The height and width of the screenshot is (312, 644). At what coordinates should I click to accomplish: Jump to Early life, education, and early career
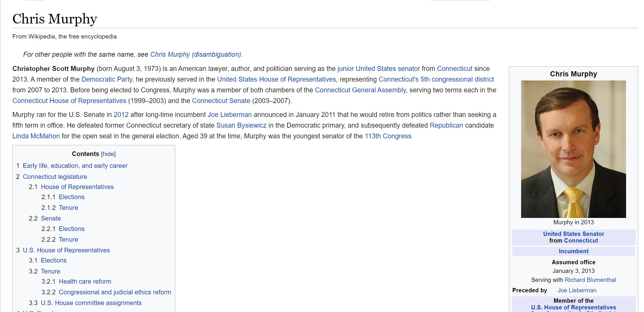point(75,166)
